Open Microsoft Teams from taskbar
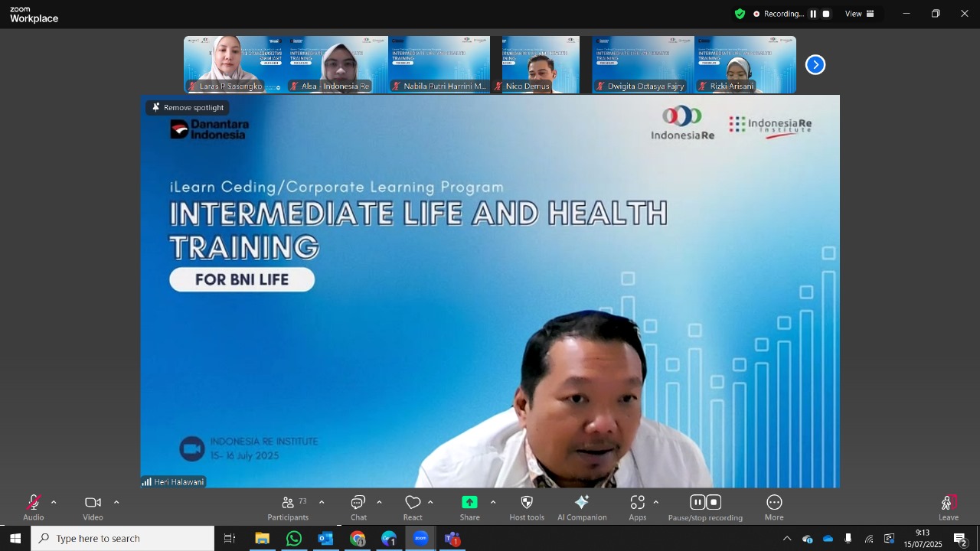Viewport: 980px width, 551px height. click(x=452, y=539)
